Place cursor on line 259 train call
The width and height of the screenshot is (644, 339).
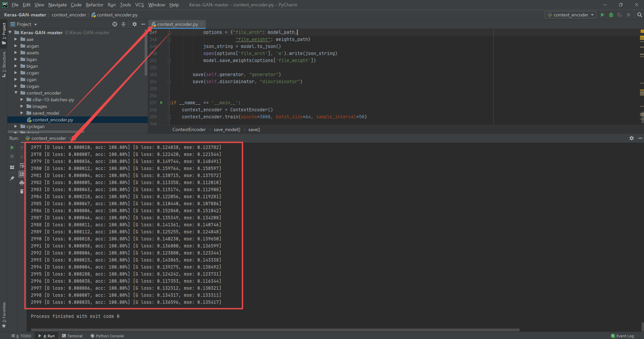coord(274,117)
